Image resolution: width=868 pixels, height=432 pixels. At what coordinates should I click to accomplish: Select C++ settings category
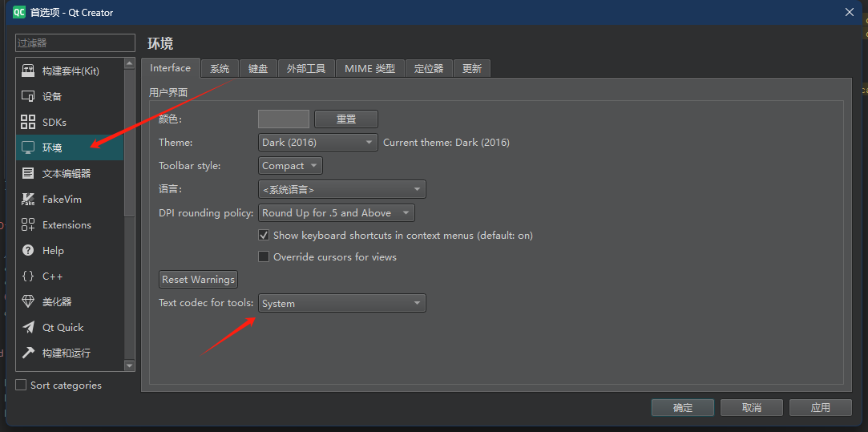(x=70, y=276)
